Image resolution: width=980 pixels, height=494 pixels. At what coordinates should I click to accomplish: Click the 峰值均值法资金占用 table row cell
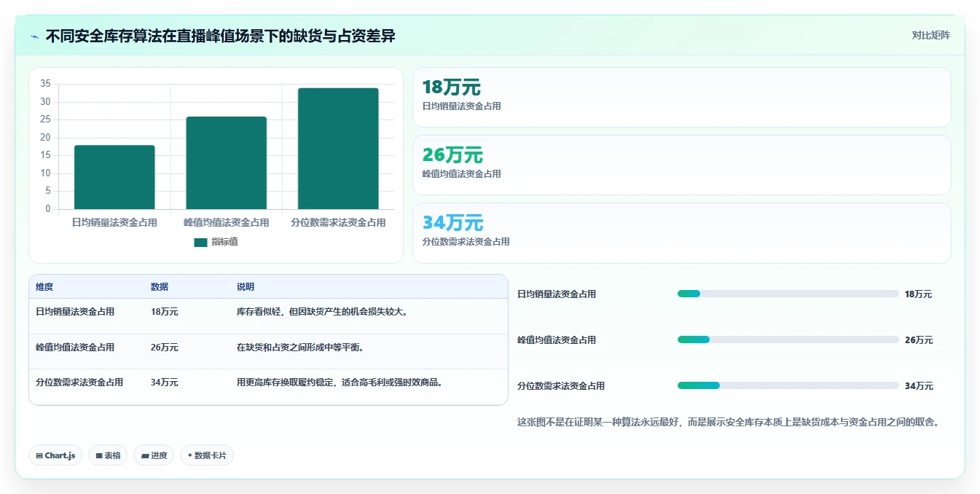tap(75, 348)
